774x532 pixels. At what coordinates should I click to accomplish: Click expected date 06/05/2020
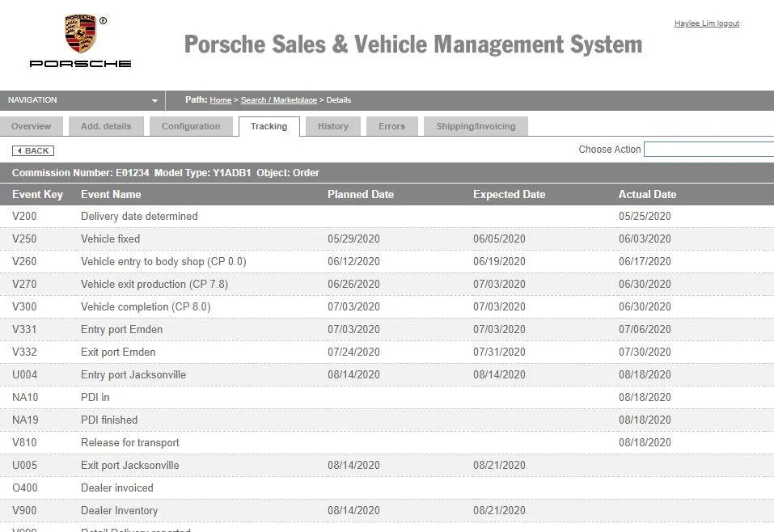point(499,239)
